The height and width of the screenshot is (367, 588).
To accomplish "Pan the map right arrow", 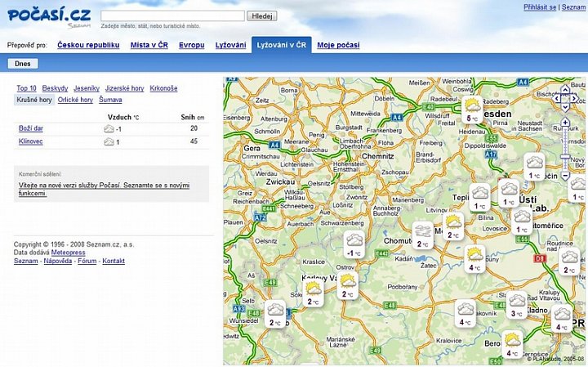I will click(x=574, y=98).
